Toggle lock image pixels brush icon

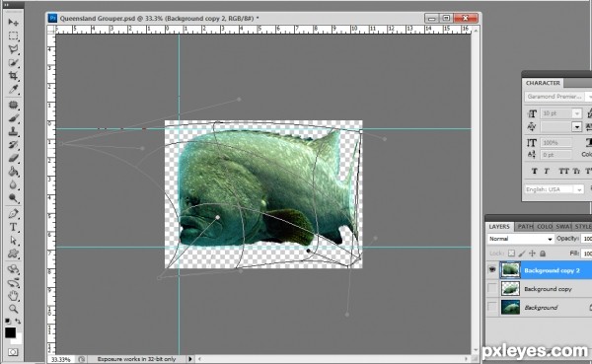(x=522, y=254)
